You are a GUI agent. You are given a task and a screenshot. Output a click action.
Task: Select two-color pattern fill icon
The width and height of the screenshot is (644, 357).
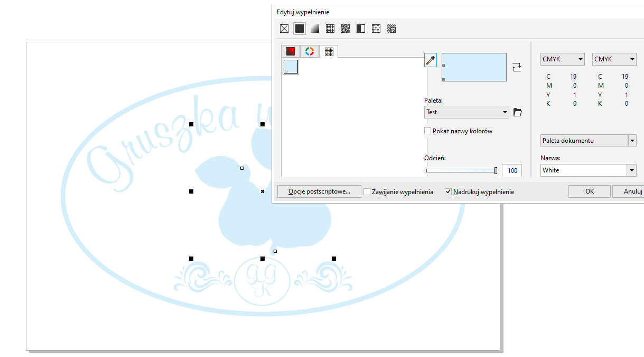[x=361, y=29]
